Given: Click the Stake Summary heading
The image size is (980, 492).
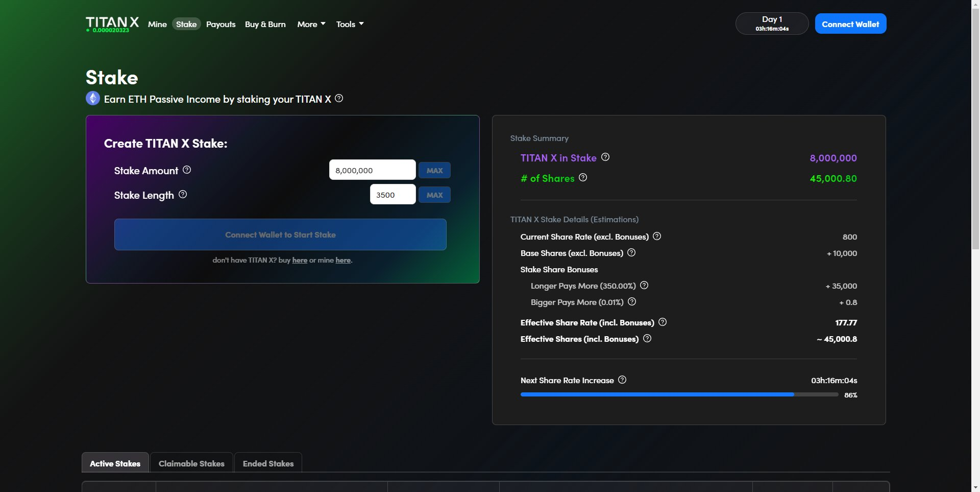Looking at the screenshot, I should click(x=539, y=138).
